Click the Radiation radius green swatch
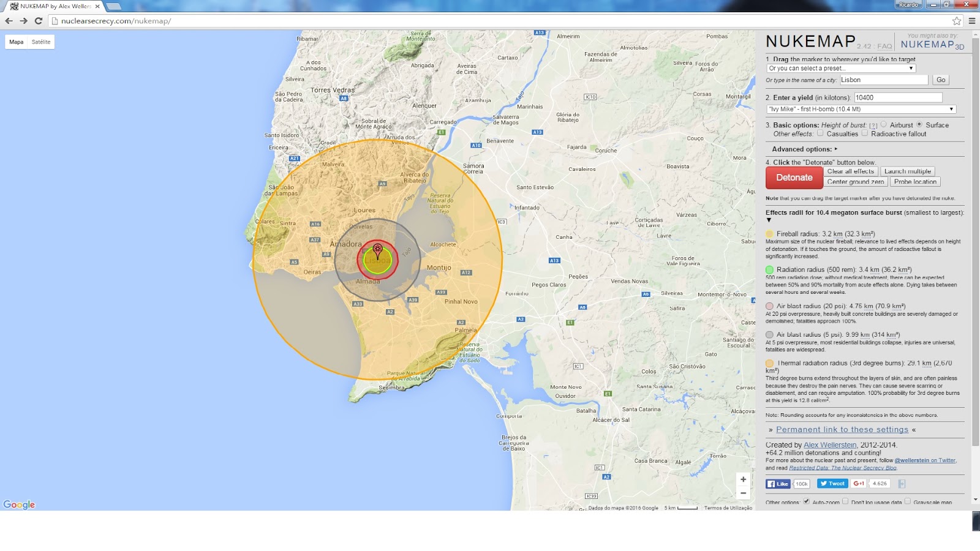Viewport: 980px width, 551px height. (769, 269)
